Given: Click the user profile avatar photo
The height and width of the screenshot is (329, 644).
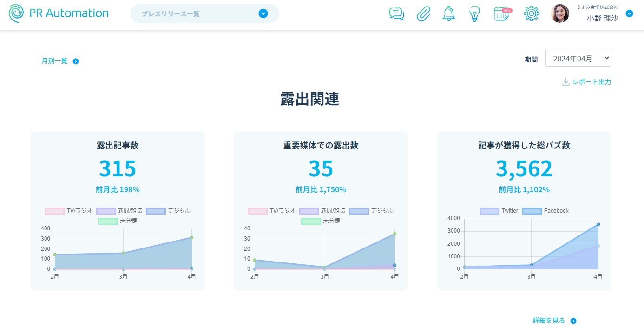Looking at the screenshot, I should [560, 14].
